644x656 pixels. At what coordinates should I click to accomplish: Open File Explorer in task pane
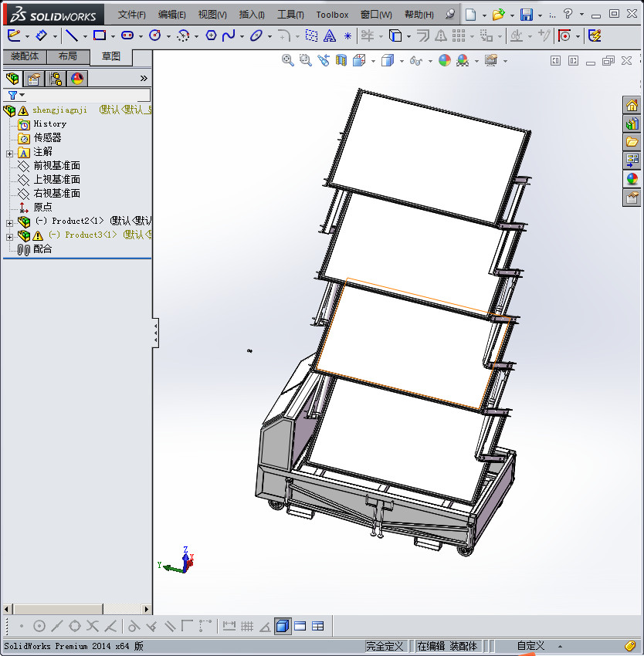tap(632, 142)
